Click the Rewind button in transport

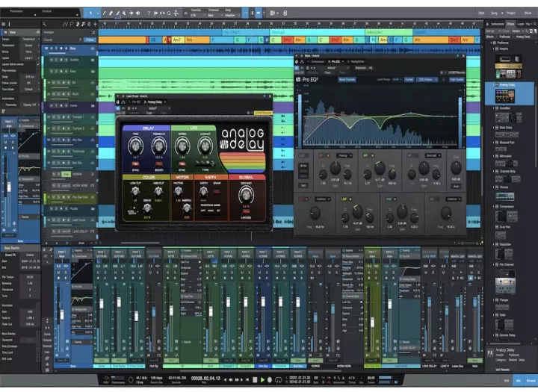[x=231, y=379]
